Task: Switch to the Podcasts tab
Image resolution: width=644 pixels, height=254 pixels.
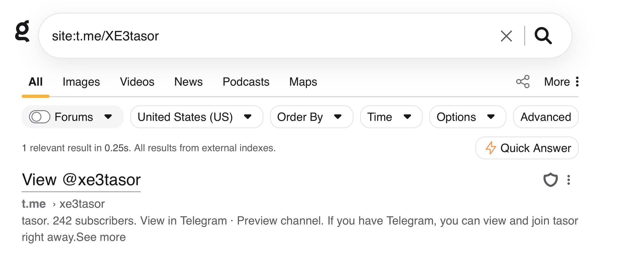Action: pos(246,82)
